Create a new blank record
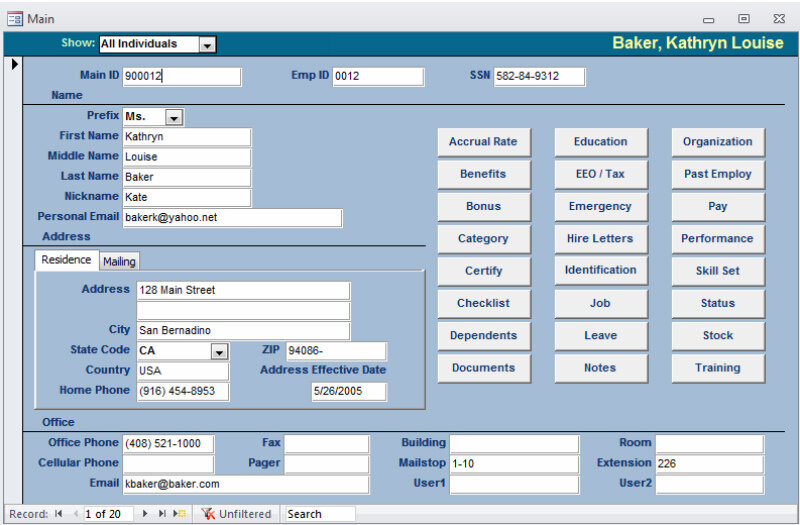Image resolution: width=800 pixels, height=525 pixels. coord(180,514)
